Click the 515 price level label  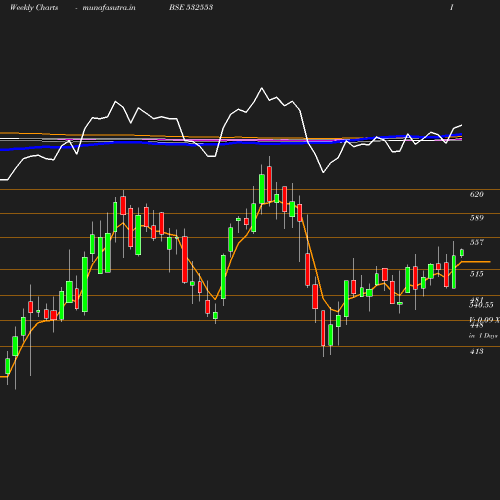477,274
